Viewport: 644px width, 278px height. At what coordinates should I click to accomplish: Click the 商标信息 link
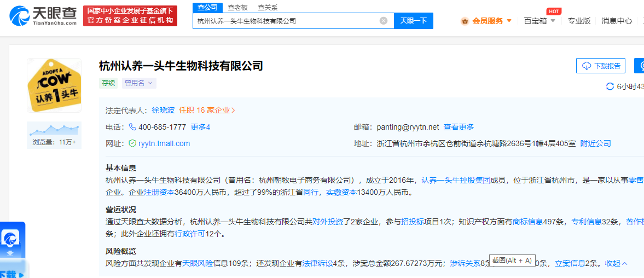527,222
